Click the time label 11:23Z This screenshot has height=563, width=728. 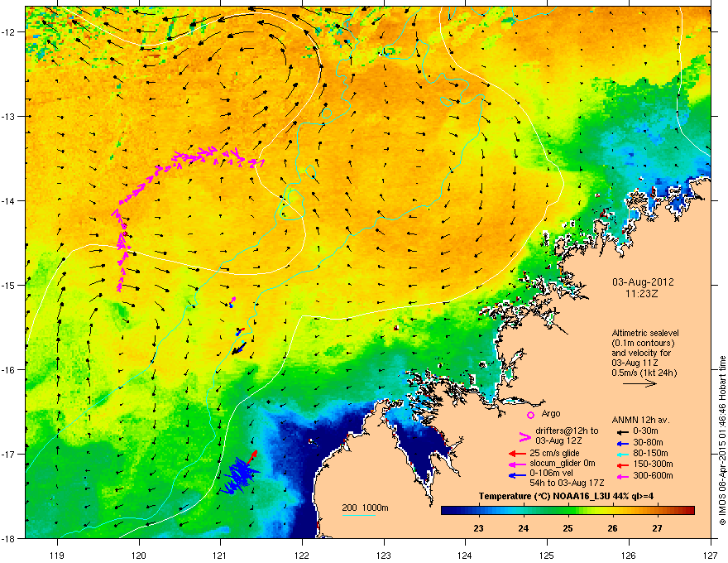pyautogui.click(x=642, y=294)
